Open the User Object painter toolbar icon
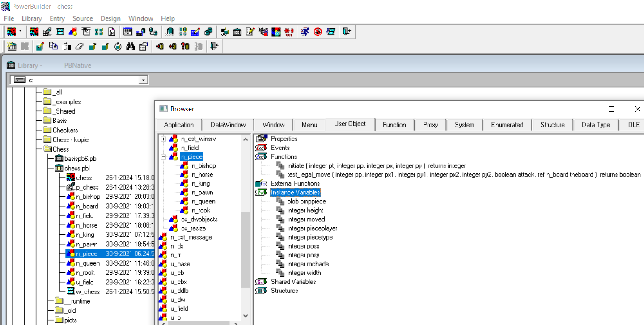The height and width of the screenshot is (325, 644). pos(73,32)
